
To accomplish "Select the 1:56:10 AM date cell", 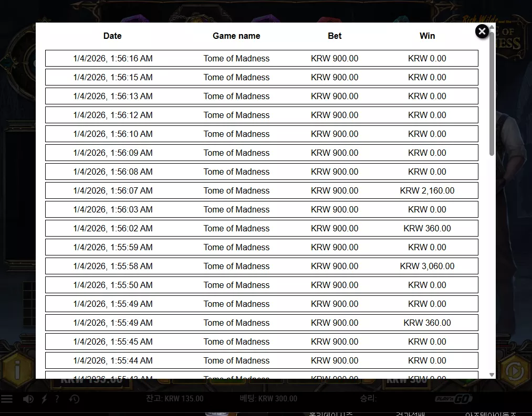I will [x=112, y=134].
